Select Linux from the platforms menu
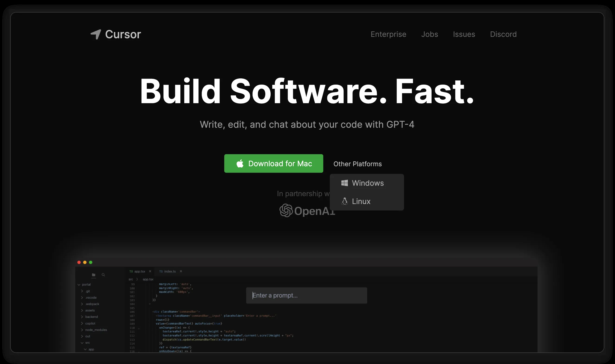 pos(361,201)
